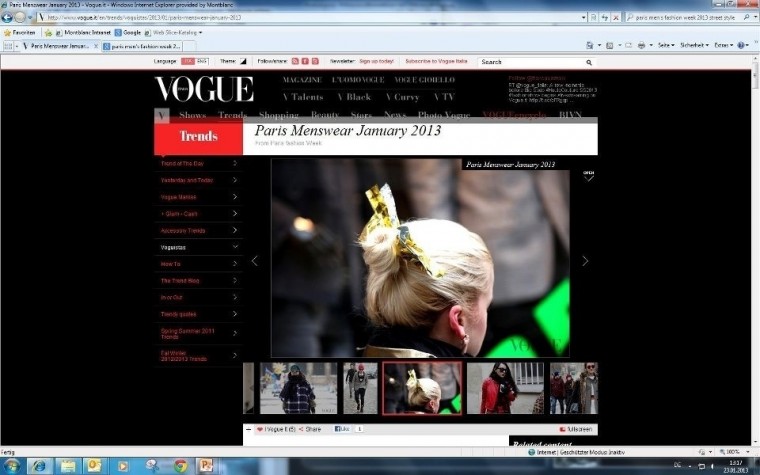Screen dimensions: 760x475
Task: Click the feeds icon in the IE command bar
Action: [x=610, y=45]
